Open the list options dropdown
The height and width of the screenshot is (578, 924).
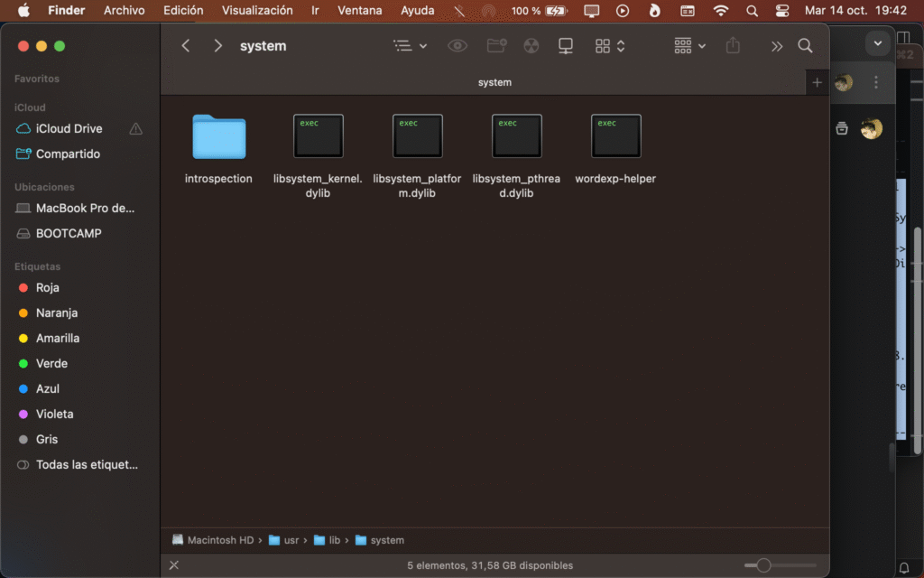411,46
